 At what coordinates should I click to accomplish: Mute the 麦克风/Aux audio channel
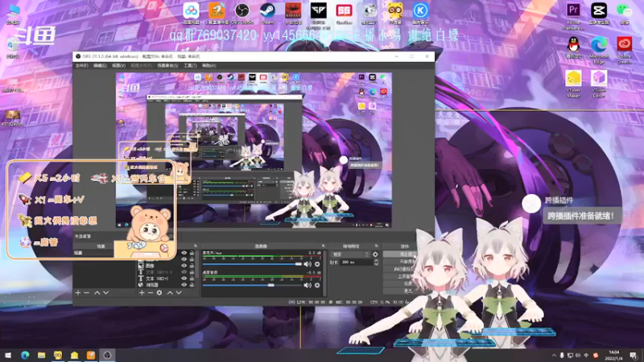point(308,265)
